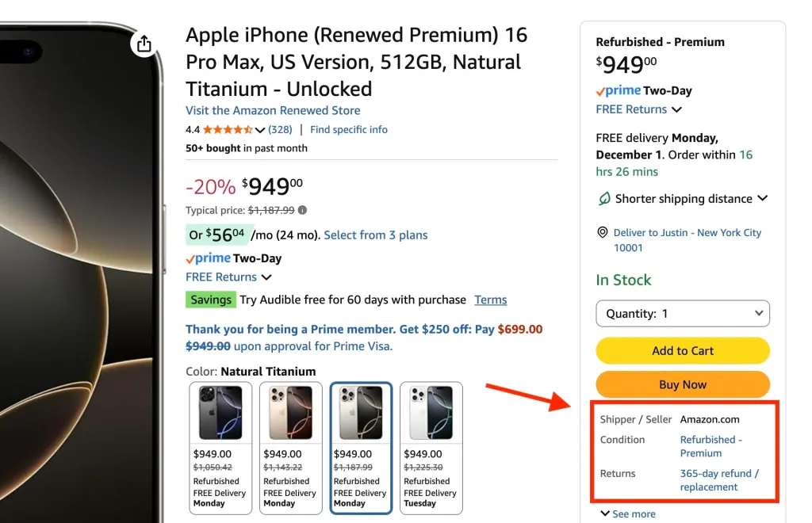Select from 3 payment plans
The width and height of the screenshot is (812, 523).
click(x=375, y=235)
